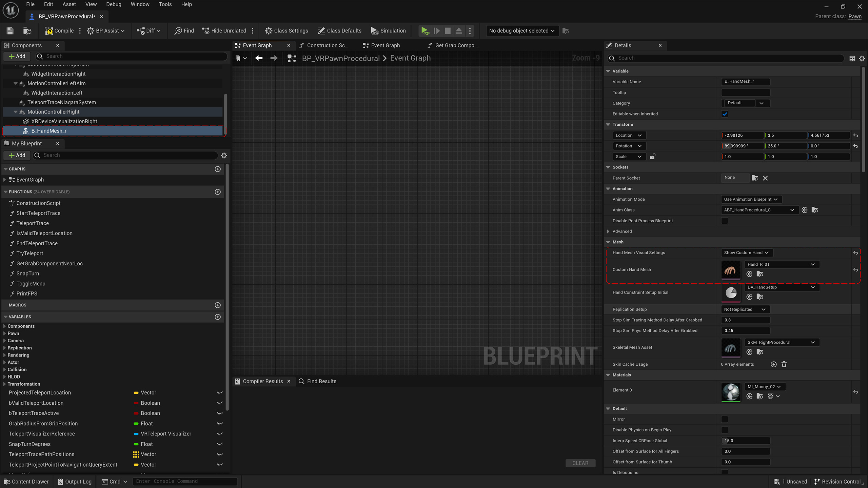868x488 pixels.
Task: Click the Custom Hand Mesh thumbnail
Action: click(731, 270)
